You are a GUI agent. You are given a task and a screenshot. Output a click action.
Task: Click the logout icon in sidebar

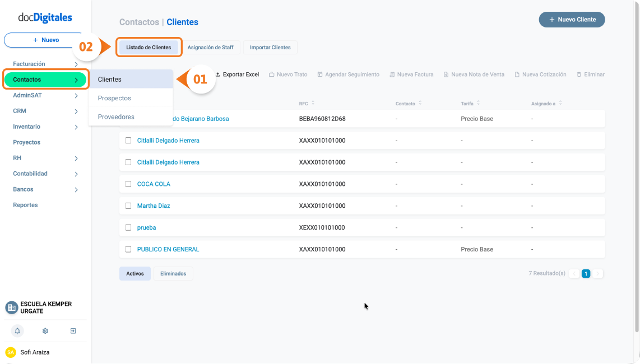73,331
